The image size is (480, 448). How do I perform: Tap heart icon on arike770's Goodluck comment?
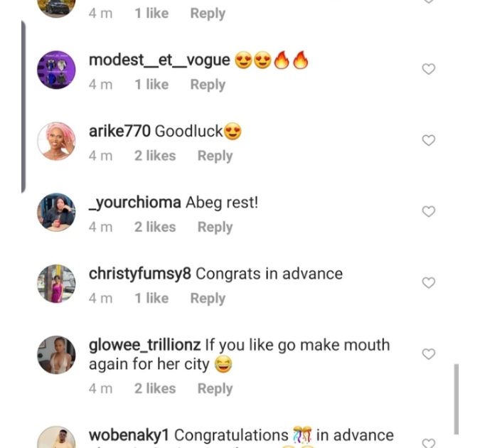429,140
